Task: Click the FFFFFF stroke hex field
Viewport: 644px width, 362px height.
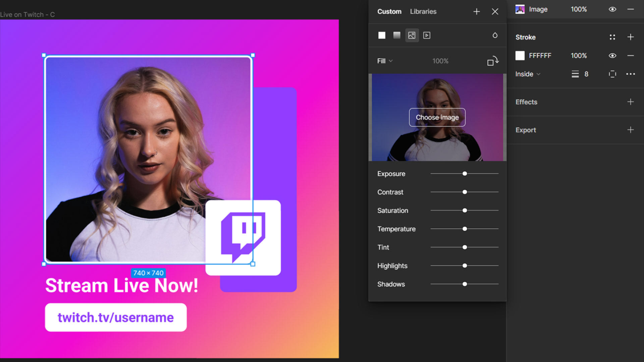Action: coord(540,56)
